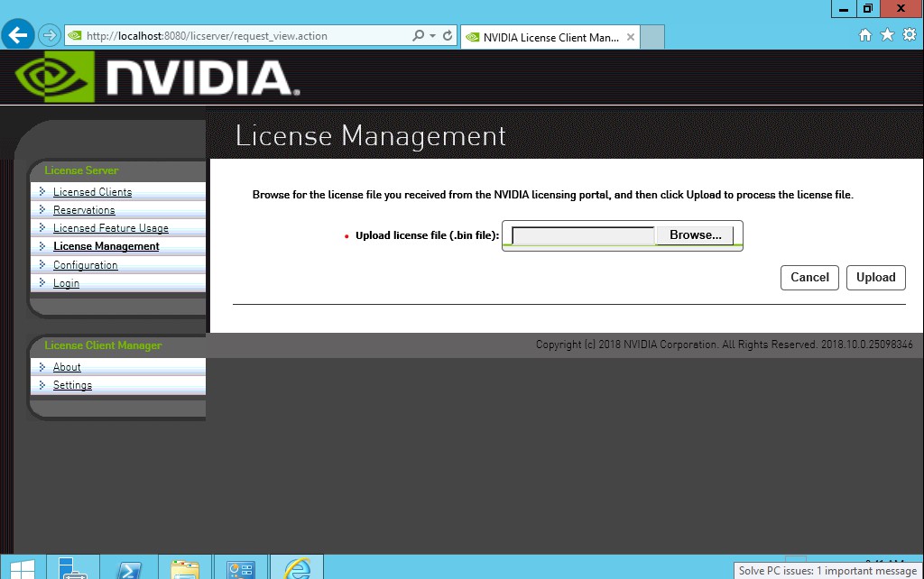924x579 pixels.
Task: Open the Reservations page
Action: click(84, 210)
